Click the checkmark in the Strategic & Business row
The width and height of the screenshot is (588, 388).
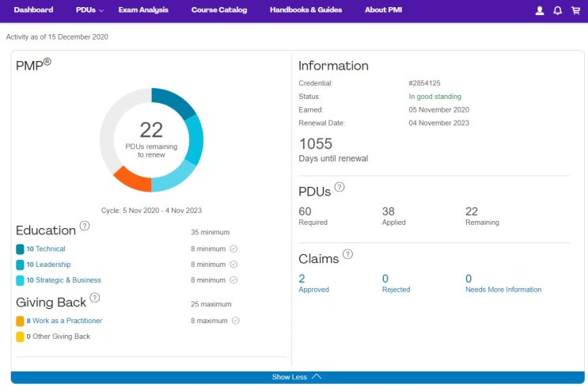[x=233, y=280]
